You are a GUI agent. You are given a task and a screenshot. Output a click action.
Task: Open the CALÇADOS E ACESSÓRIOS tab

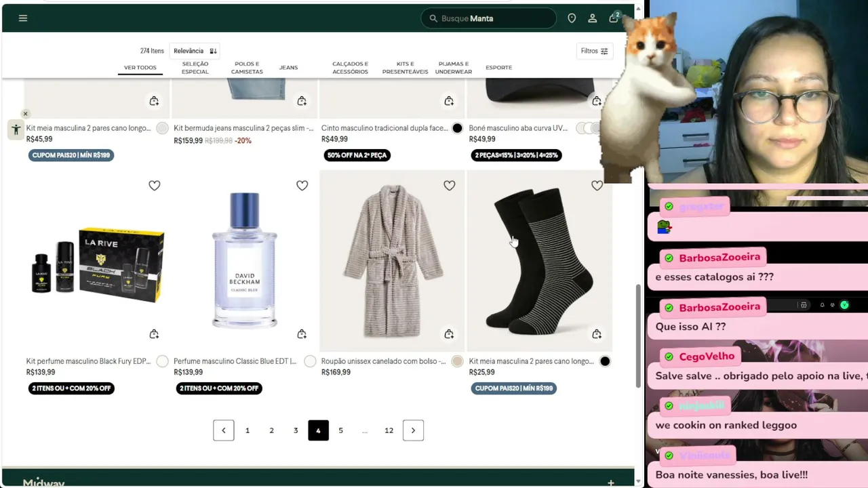[350, 68]
